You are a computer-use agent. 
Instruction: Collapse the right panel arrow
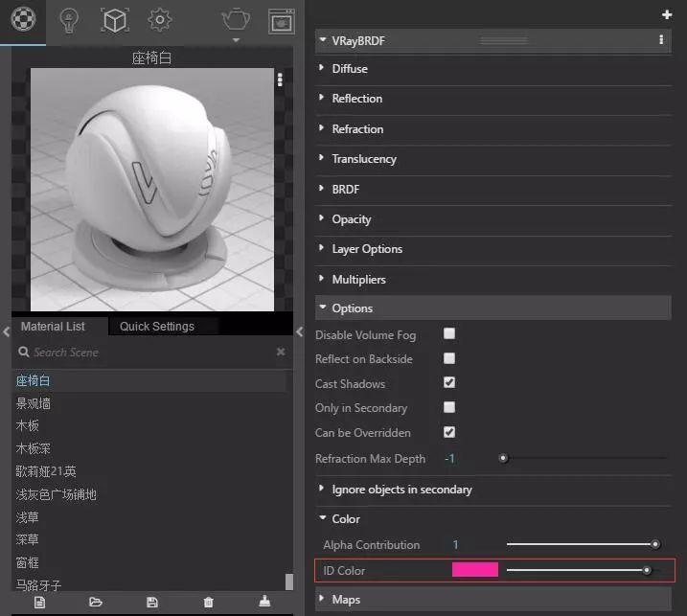click(x=300, y=331)
